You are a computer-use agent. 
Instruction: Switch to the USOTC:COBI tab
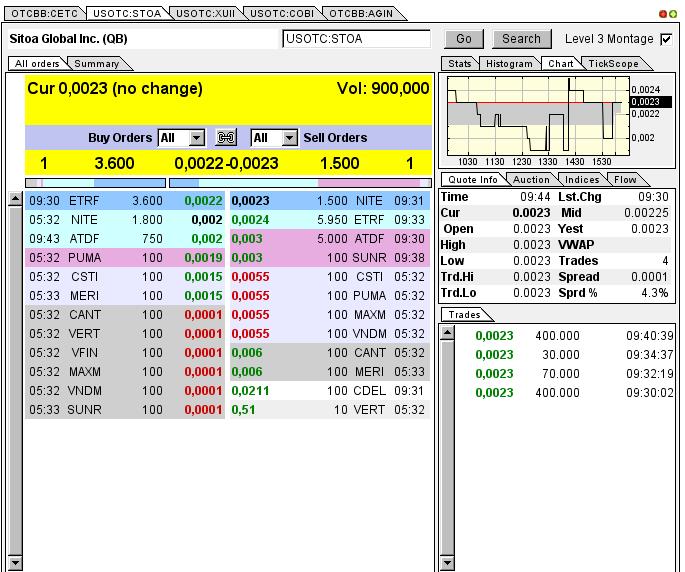click(282, 14)
